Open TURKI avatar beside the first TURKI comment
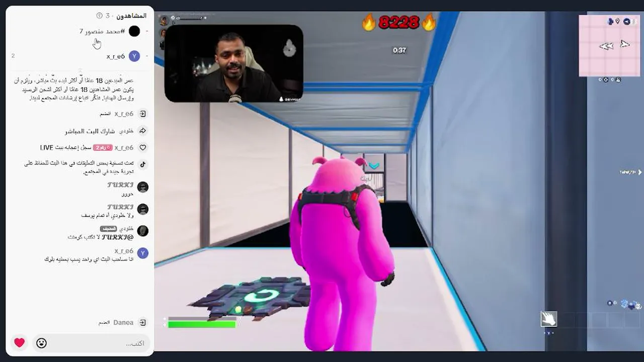Viewport: 644px width, 362px height. (143, 187)
